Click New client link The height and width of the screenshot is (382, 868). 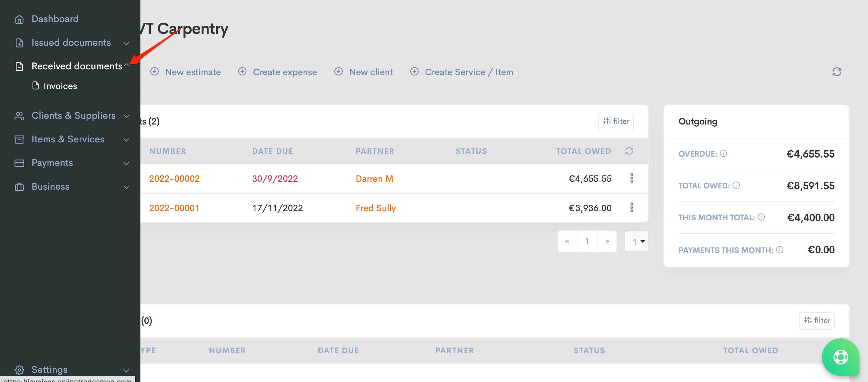coord(371,72)
